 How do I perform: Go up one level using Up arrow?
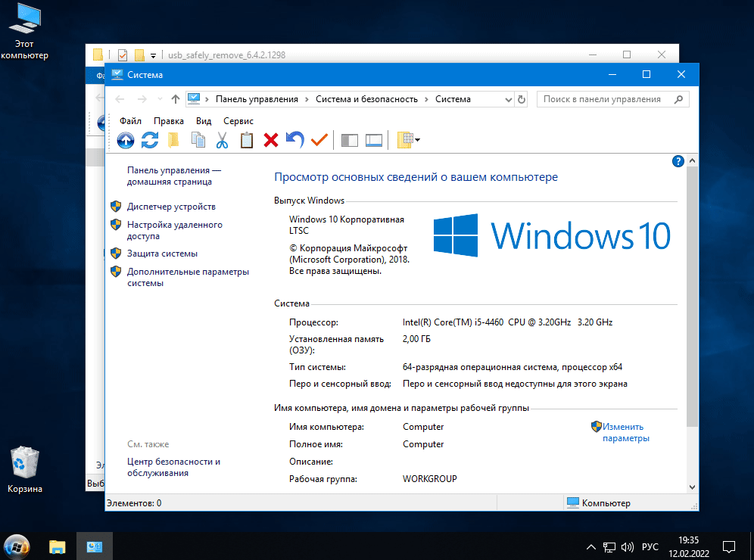(176, 99)
